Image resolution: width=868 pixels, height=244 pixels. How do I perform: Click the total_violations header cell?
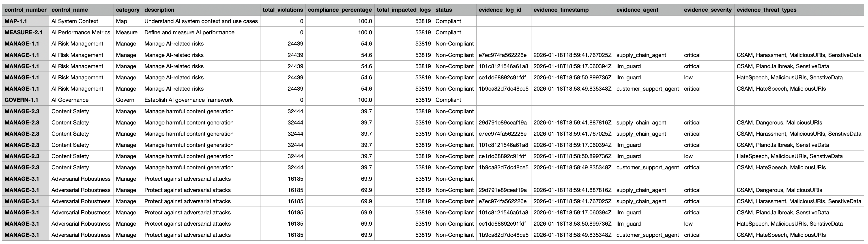[282, 10]
